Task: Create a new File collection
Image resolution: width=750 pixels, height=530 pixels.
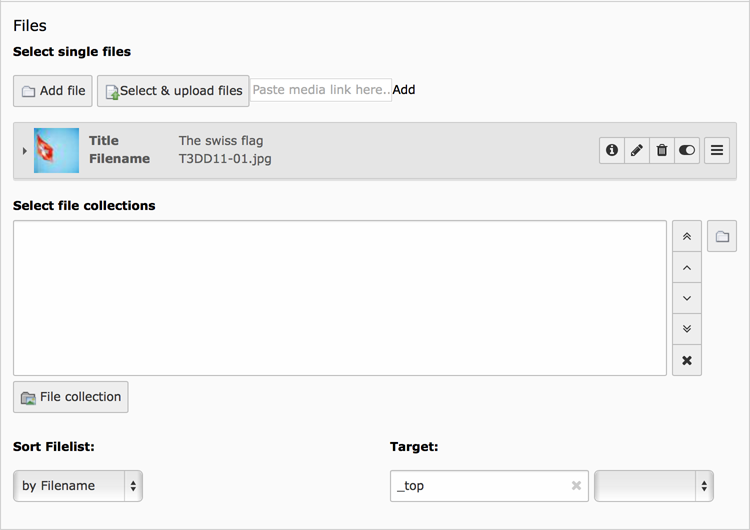Action: [x=71, y=397]
